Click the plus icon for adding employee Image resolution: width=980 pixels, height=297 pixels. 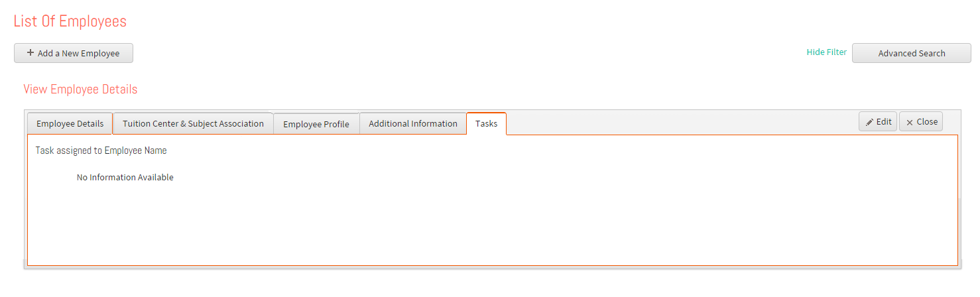pos(31,53)
